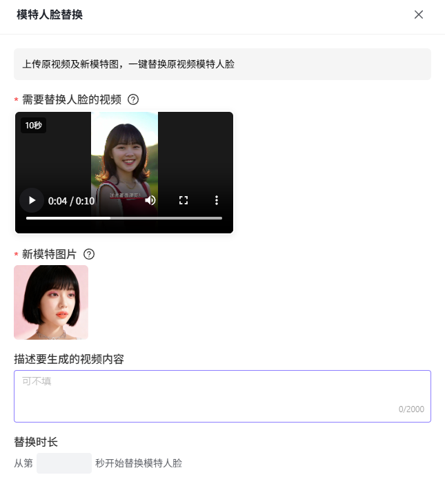Click the 替换时长 section label
Image resolution: width=445 pixels, height=504 pixels.
36,442
